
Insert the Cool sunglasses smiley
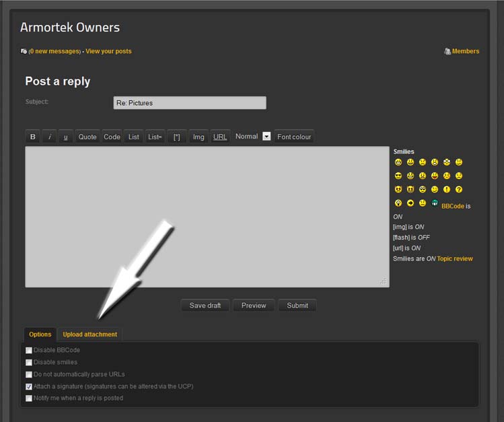pos(398,176)
